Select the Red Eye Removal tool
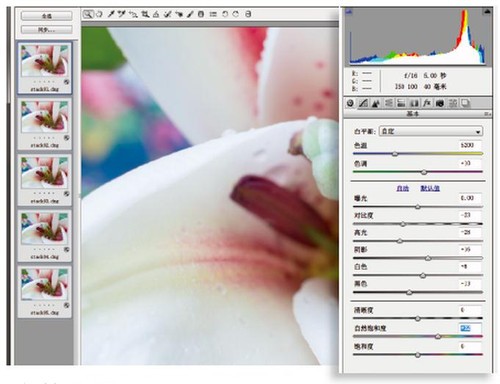500x384 pixels. 179,14
